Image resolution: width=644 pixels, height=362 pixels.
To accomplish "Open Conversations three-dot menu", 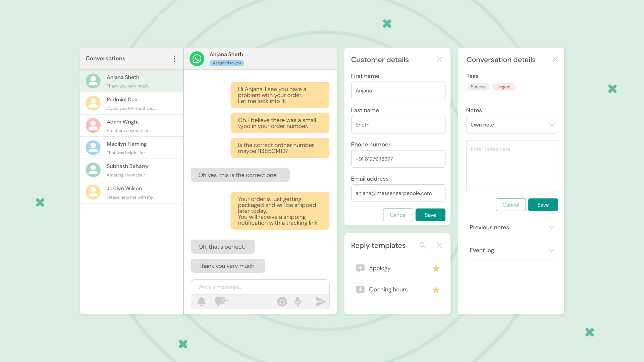I will [174, 59].
